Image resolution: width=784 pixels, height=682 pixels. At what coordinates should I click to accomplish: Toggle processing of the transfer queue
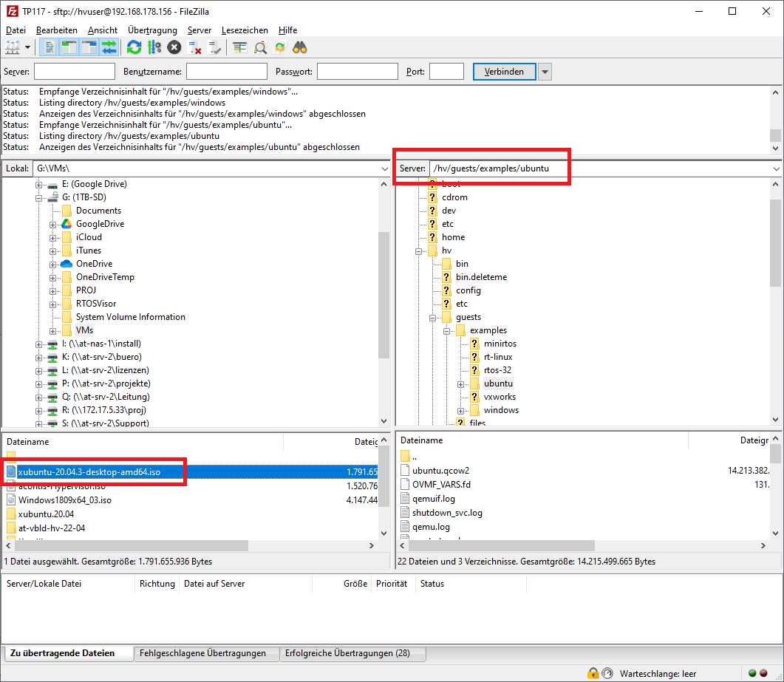(x=154, y=47)
